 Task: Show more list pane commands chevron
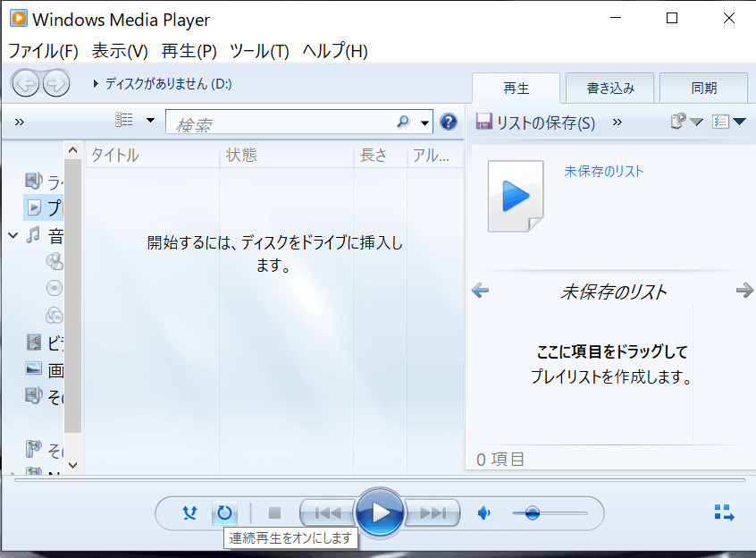coord(617,123)
